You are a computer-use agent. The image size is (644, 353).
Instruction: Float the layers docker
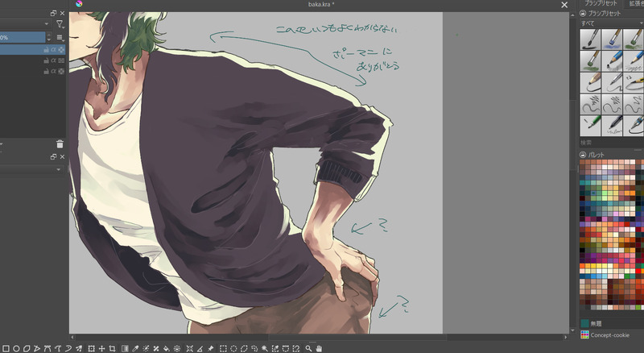[53, 13]
